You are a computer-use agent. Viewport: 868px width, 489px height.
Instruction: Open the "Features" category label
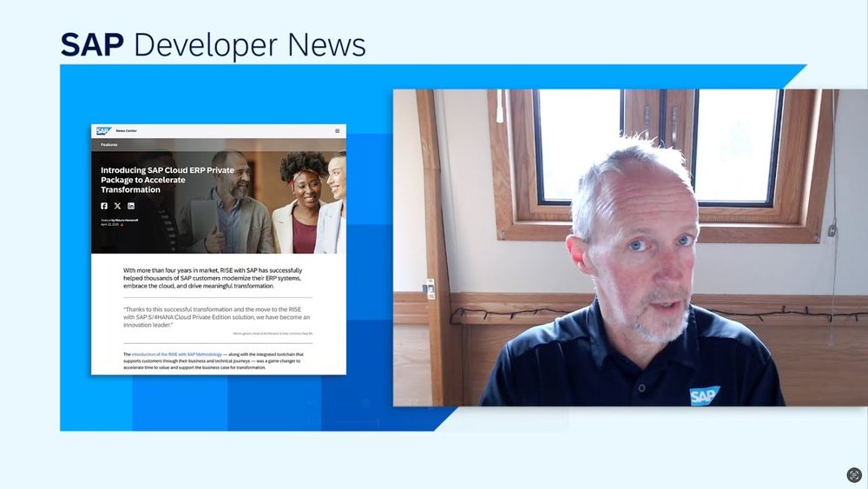(x=109, y=144)
